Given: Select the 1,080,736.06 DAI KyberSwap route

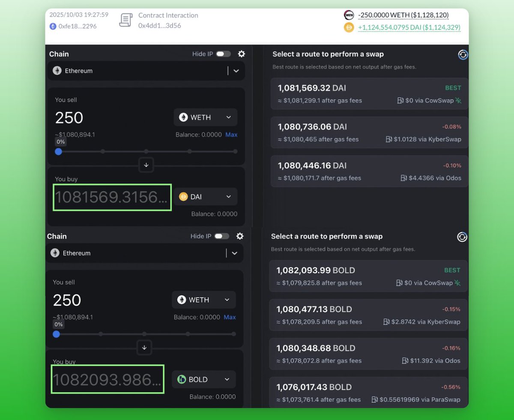Looking at the screenshot, I should click(x=370, y=132).
